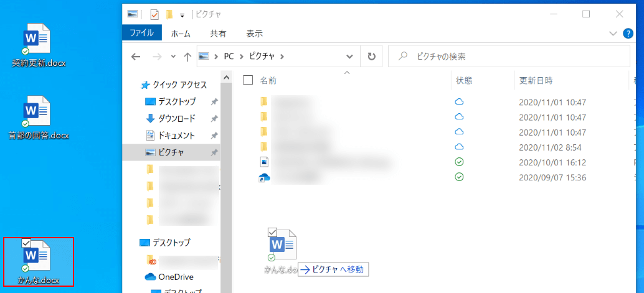This screenshot has width=644, height=293.
Task: Sort by the 状態 column header
Action: [464, 80]
